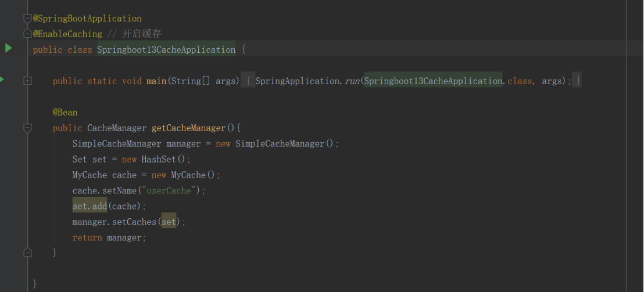
Task: Click the final closing brace of the class
Action: tap(34, 283)
